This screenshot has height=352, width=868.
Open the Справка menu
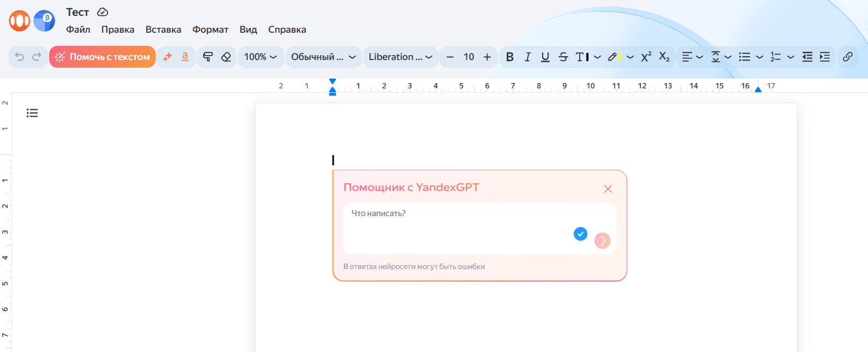click(287, 29)
